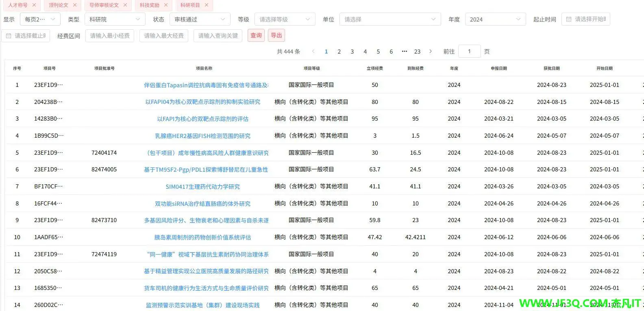Open project 多基因风险评分 link

click(x=206, y=220)
